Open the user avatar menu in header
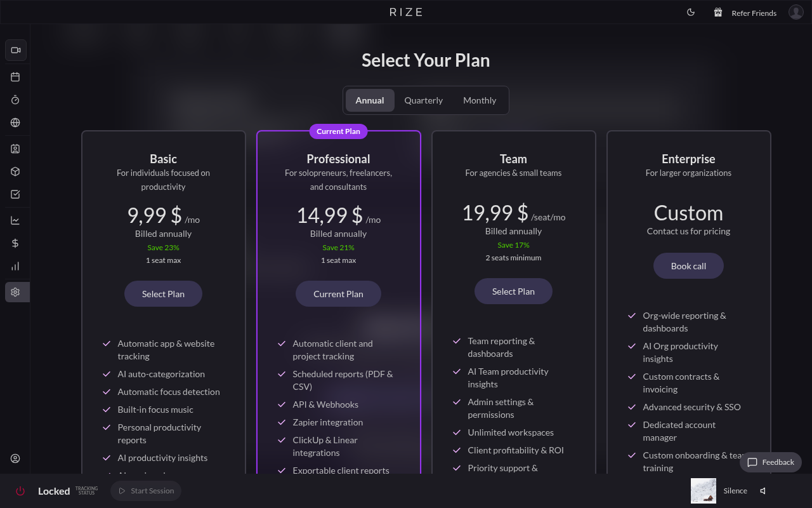 796,12
